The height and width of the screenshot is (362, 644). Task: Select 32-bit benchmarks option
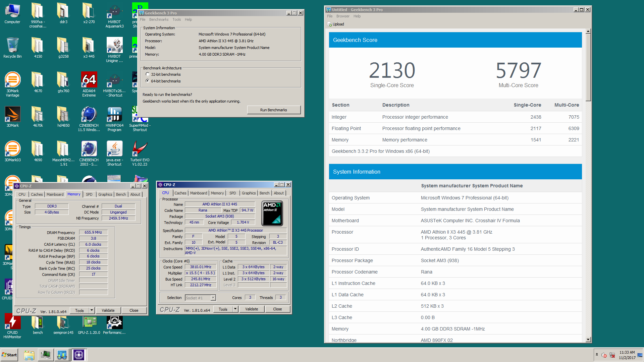[148, 74]
